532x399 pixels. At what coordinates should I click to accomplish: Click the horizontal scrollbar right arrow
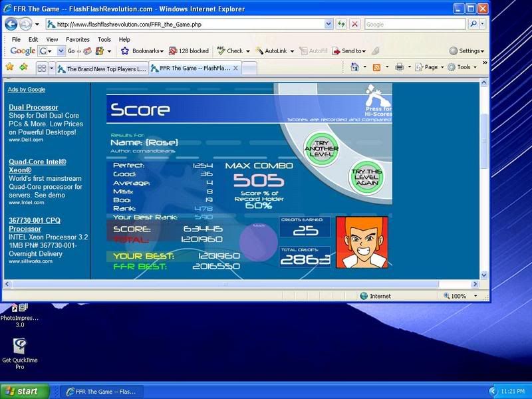[x=475, y=284]
